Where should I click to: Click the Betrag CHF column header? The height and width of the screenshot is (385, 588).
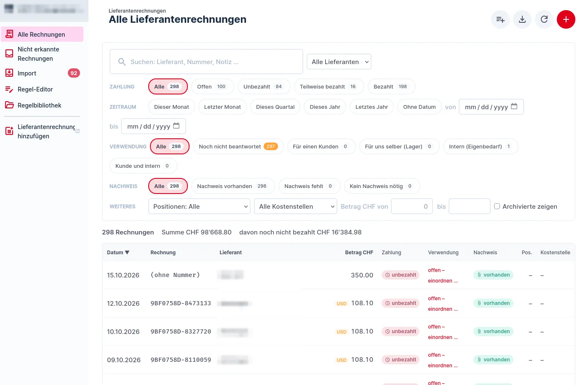tap(359, 253)
